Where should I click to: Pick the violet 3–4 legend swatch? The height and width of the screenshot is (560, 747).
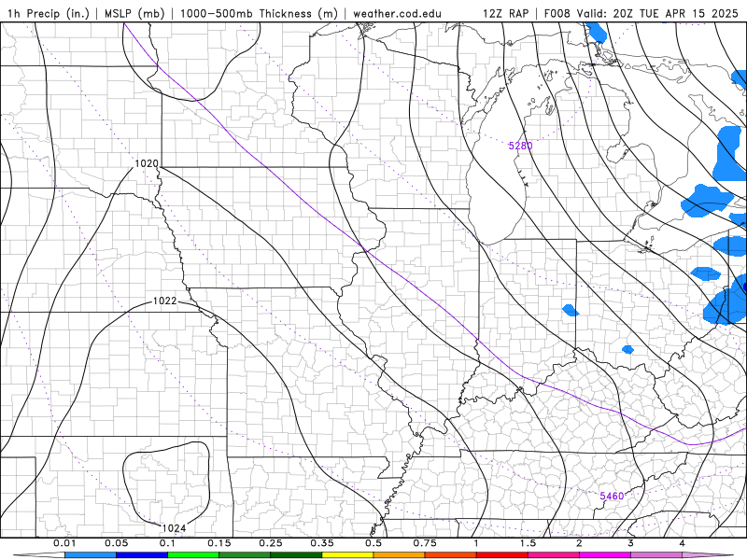coord(656,555)
